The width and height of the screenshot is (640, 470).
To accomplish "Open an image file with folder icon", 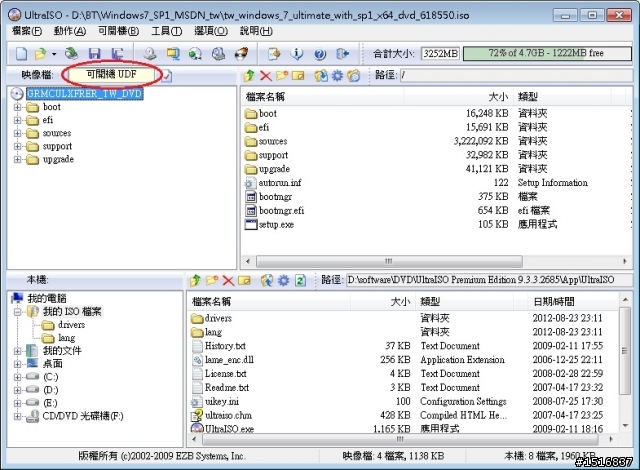I will coord(40,53).
